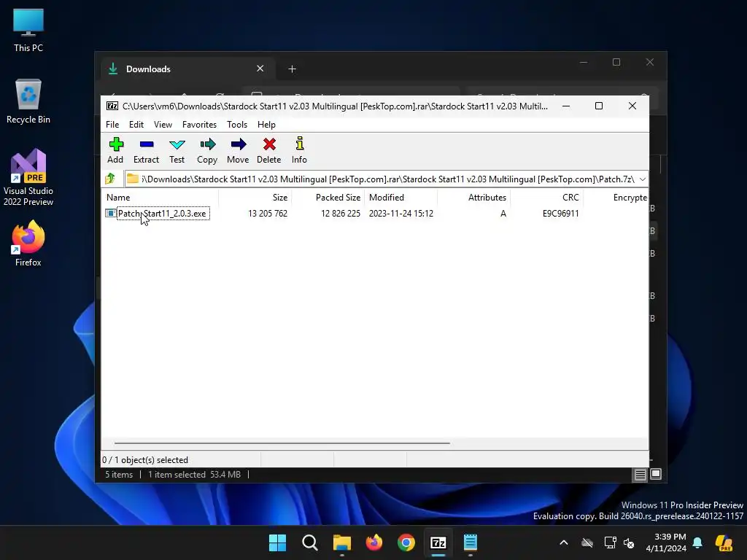Click the Extract toolbar icon

tap(146, 150)
